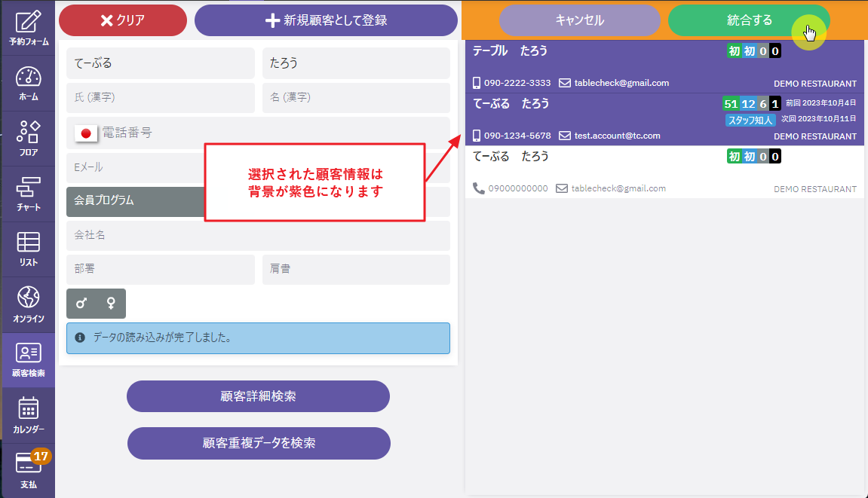Open the オンライン globe icon
This screenshot has width=868, height=498.
pos(28,304)
